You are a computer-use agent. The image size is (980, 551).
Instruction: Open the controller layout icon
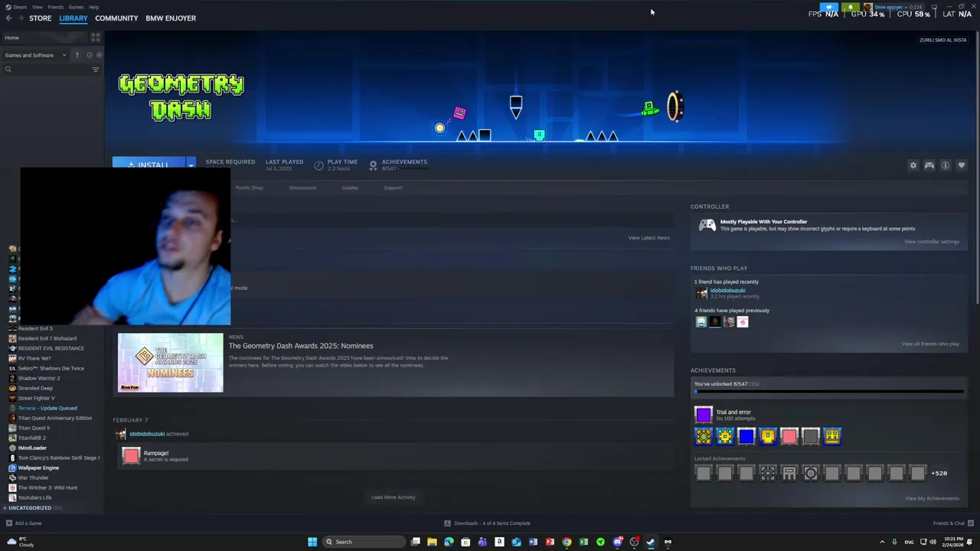(x=929, y=165)
